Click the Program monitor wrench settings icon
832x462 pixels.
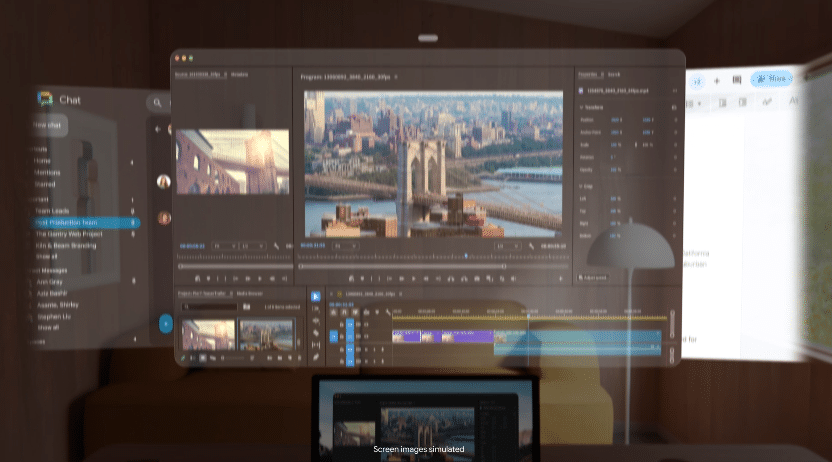pos(531,246)
